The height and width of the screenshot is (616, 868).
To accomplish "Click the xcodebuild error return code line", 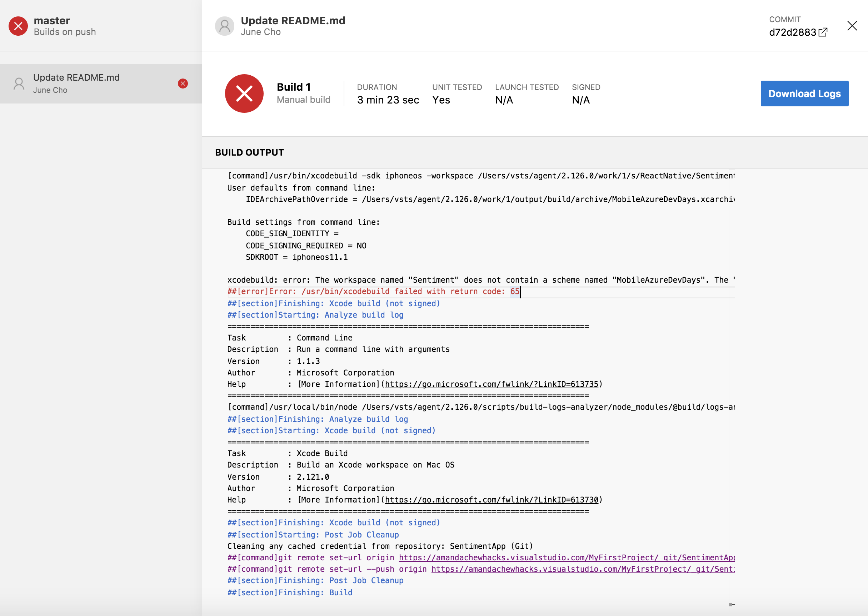I will coord(373,291).
